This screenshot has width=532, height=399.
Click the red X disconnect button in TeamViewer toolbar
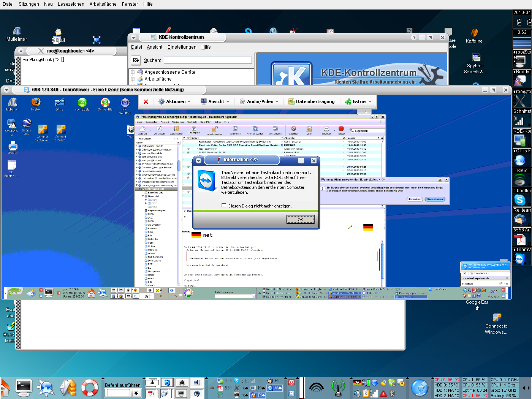coord(146,101)
